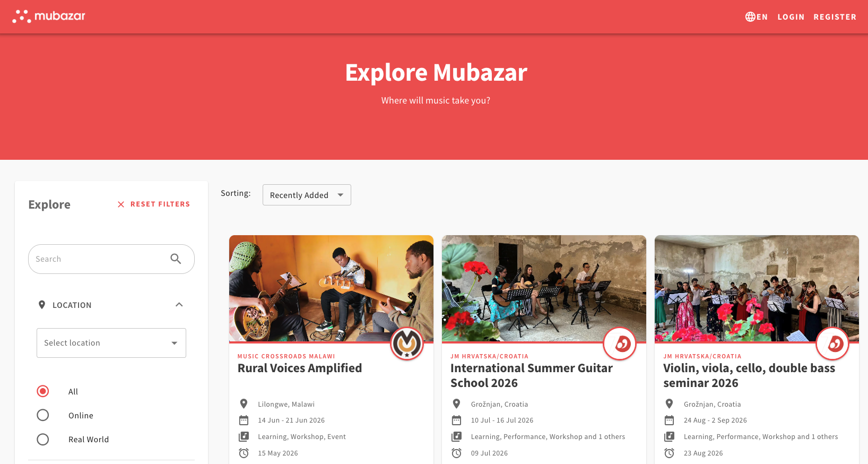The height and width of the screenshot is (464, 868).
Task: Select the Real World radio option
Action: [x=43, y=439]
